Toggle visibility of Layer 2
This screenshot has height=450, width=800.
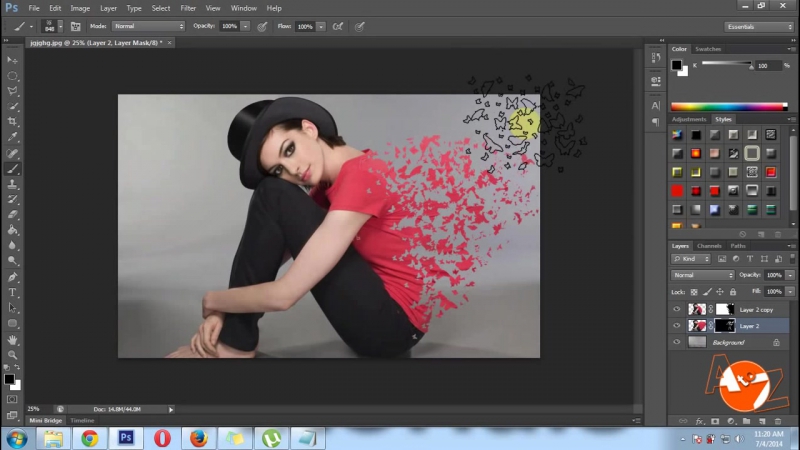tap(677, 326)
